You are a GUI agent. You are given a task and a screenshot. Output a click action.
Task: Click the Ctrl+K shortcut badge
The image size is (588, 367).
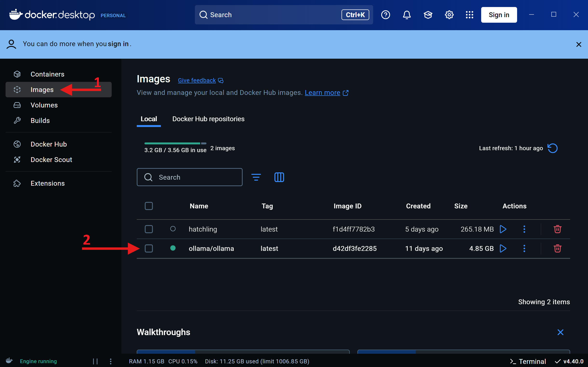[355, 15]
